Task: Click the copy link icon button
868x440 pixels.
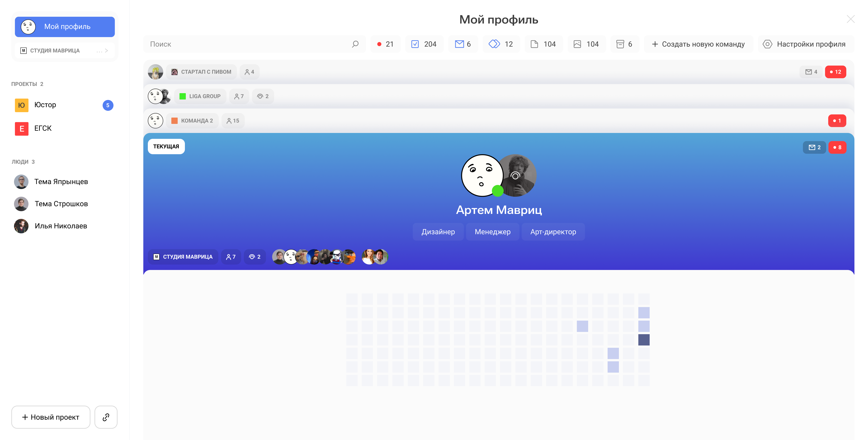Action: (x=106, y=417)
